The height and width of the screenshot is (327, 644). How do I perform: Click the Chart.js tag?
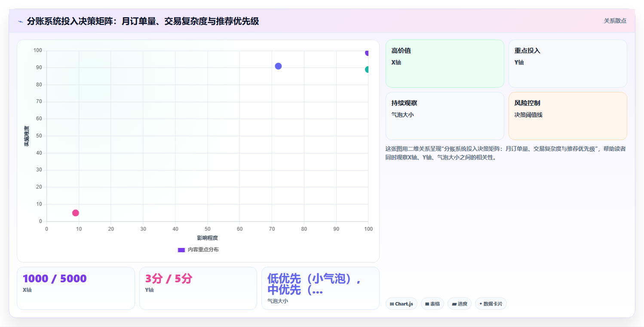pos(402,304)
